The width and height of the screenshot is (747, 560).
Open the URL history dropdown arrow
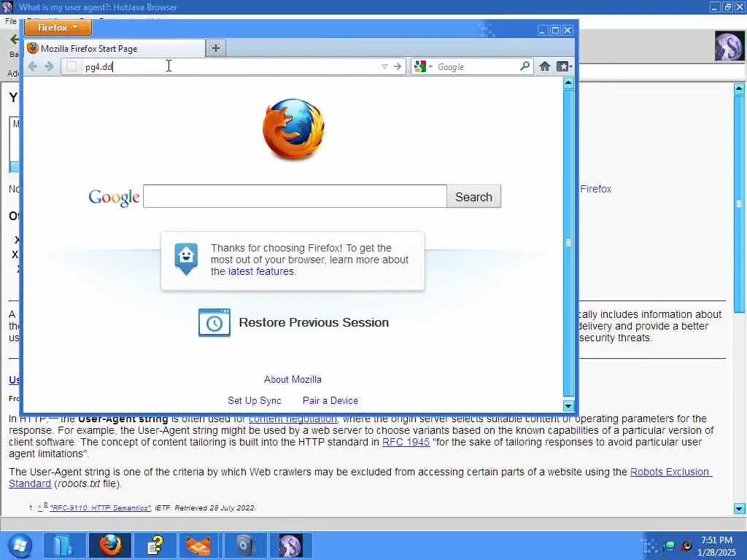click(x=384, y=66)
